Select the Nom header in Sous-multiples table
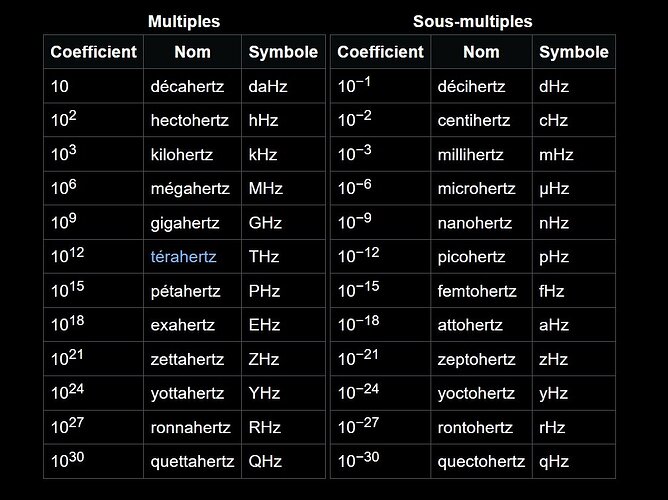 [x=481, y=52]
